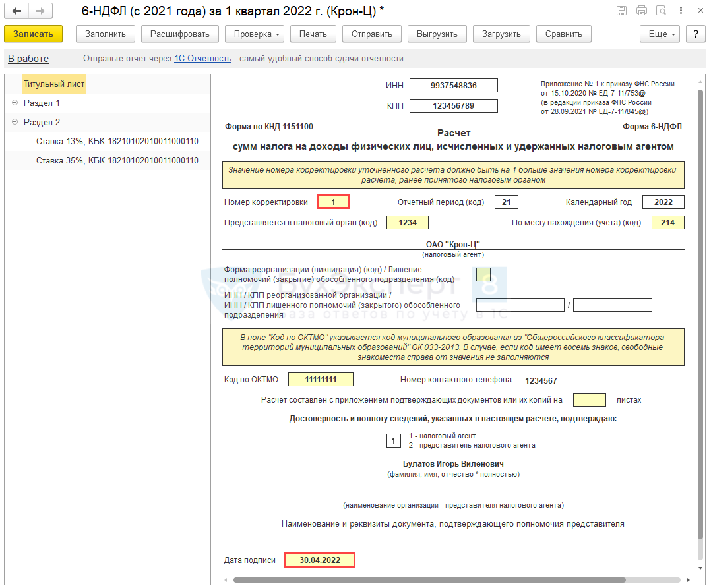Open the three-dot more options menu
The height and width of the screenshot is (588, 709).
click(681, 11)
